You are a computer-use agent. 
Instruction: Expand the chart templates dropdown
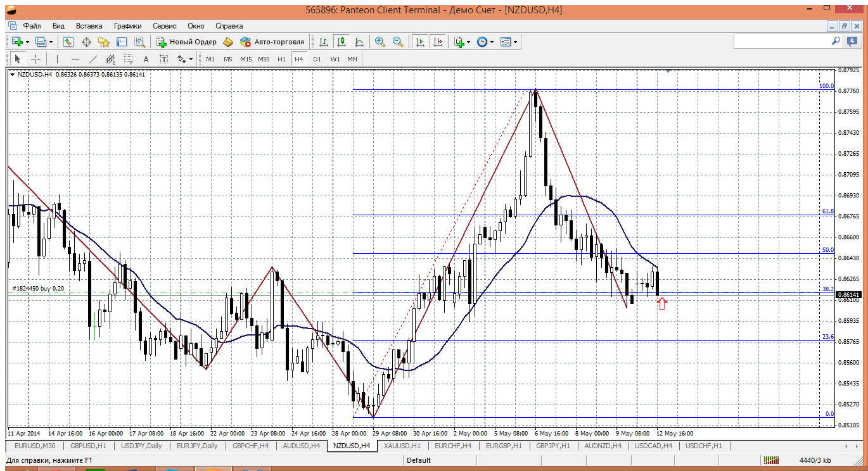coord(515,42)
